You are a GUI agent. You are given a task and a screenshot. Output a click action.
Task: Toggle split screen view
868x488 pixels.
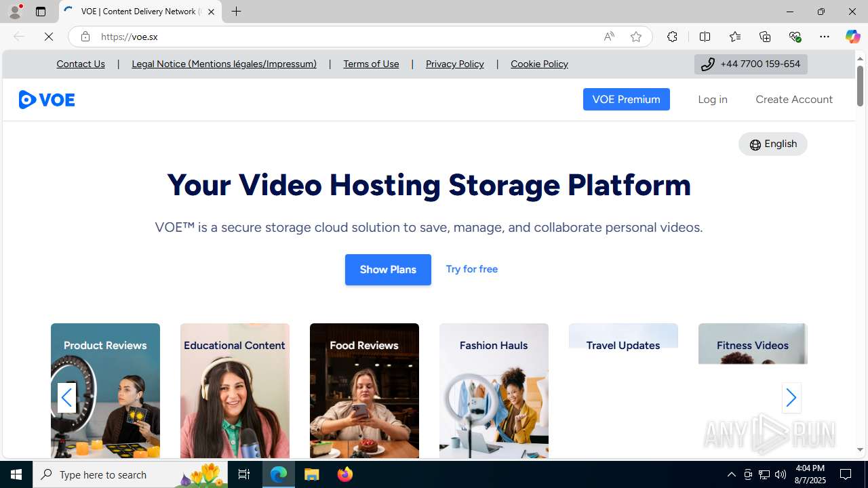point(705,37)
